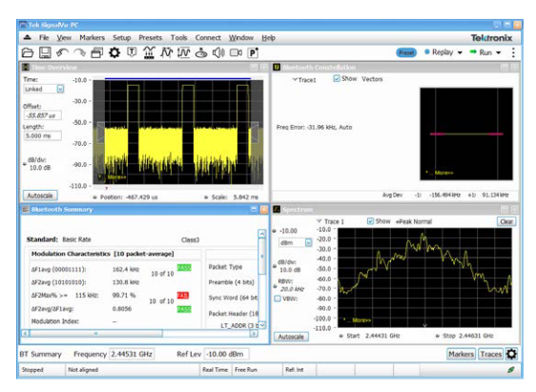This screenshot has height=392, width=536.
Task: Click Autoscale in Spectrum panel
Action: pyautogui.click(x=291, y=337)
